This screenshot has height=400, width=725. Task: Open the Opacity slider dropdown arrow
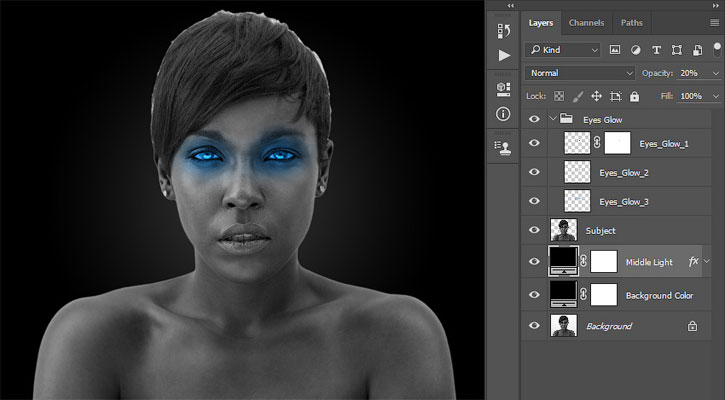coord(716,73)
